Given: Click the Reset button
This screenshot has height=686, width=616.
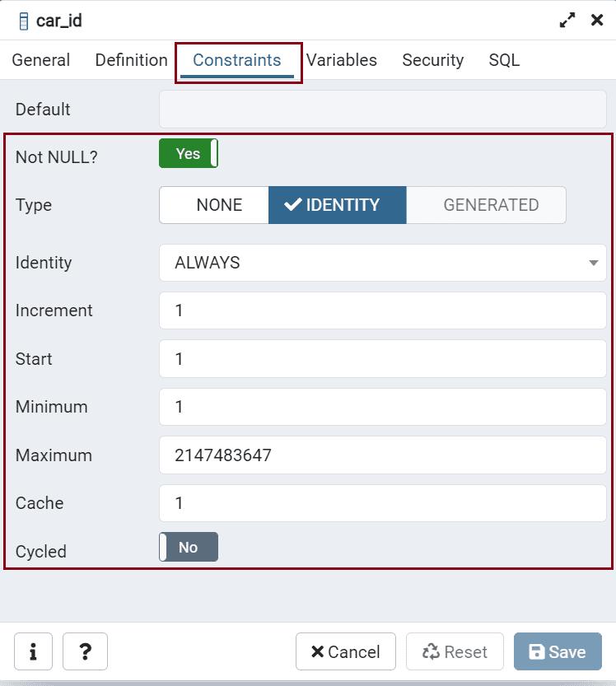Looking at the screenshot, I should pyautogui.click(x=455, y=651).
